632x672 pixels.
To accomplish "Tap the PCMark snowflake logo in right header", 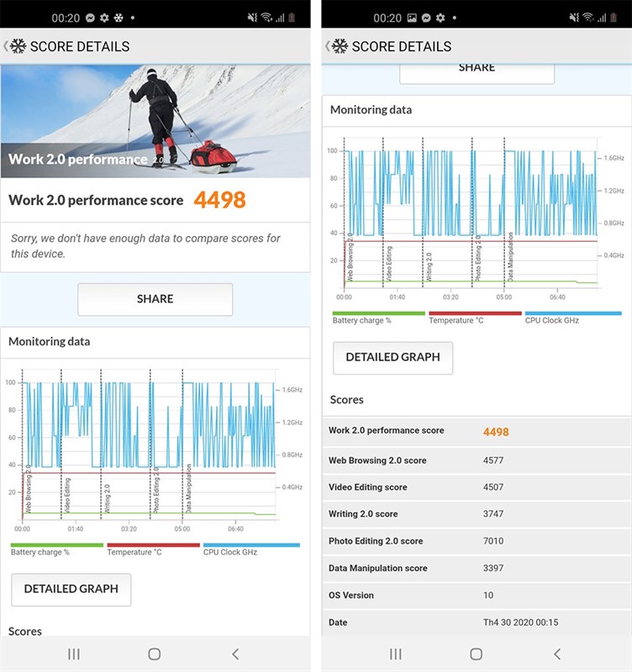I will [x=340, y=46].
